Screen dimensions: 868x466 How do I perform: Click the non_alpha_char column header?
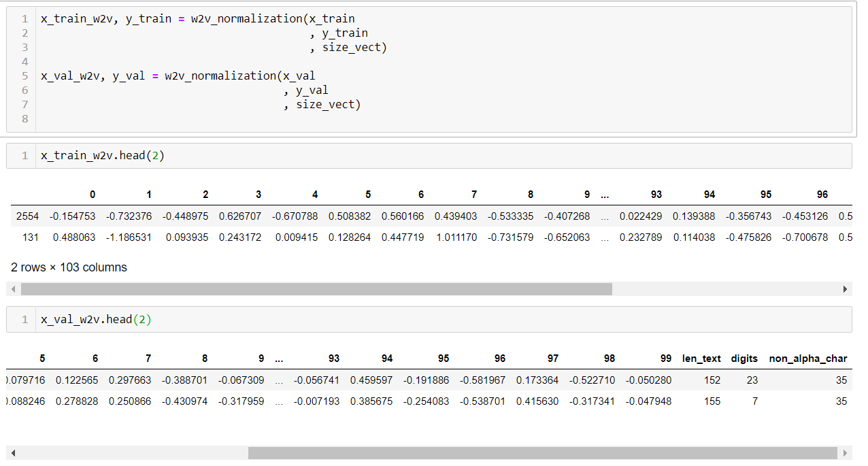tap(808, 359)
